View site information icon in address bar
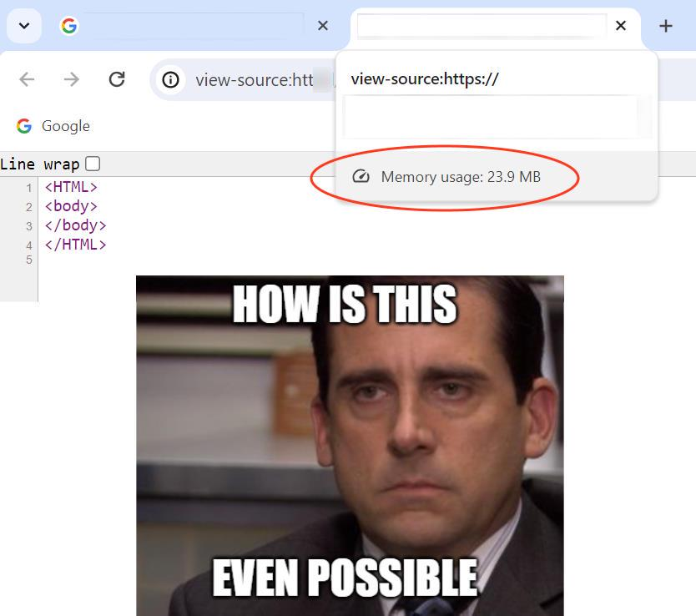Image resolution: width=696 pixels, height=616 pixels. click(x=170, y=80)
